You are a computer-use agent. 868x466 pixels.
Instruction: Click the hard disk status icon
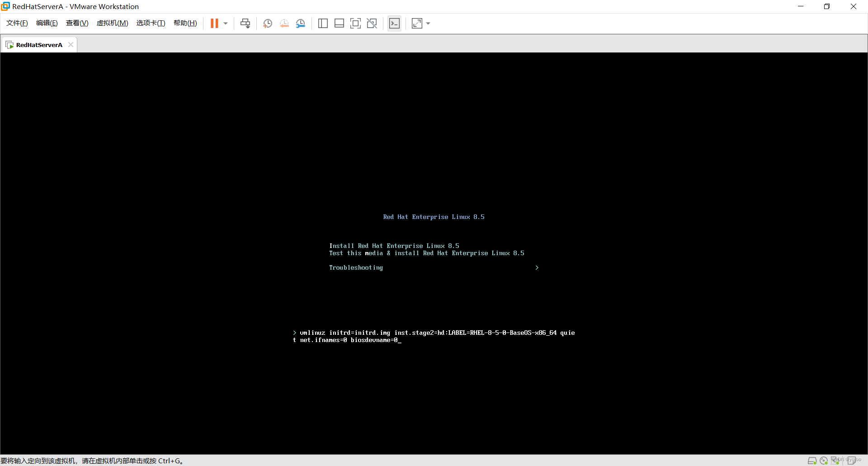pyautogui.click(x=812, y=461)
